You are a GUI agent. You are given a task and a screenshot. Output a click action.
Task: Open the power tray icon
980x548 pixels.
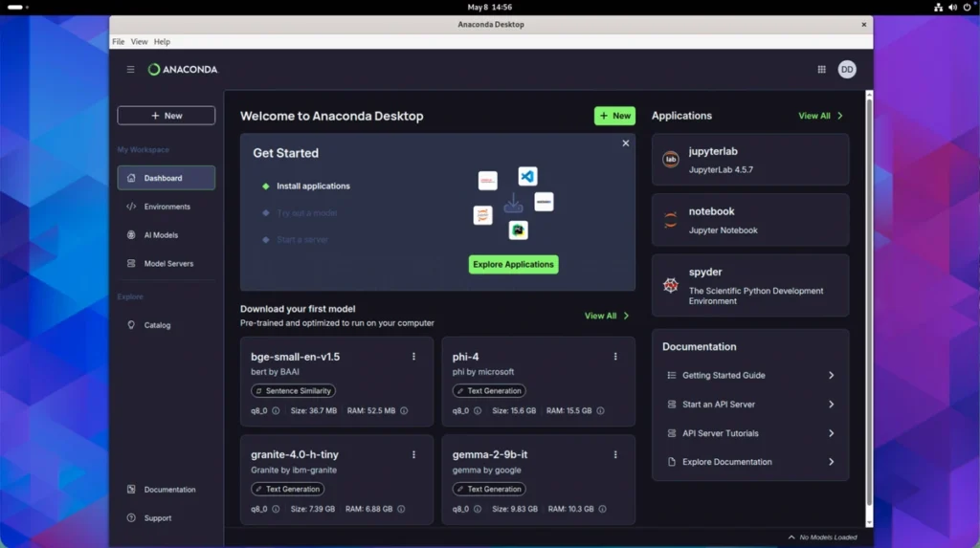tap(967, 7)
